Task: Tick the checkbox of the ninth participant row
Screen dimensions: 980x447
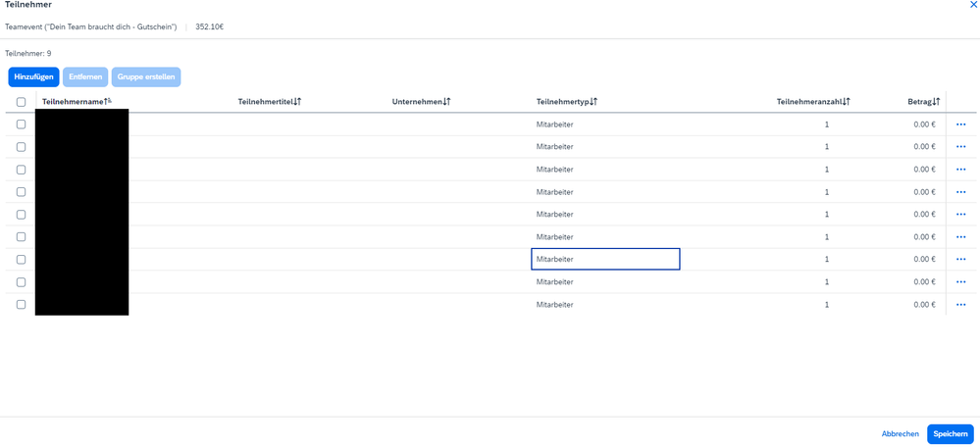Action: [21, 304]
